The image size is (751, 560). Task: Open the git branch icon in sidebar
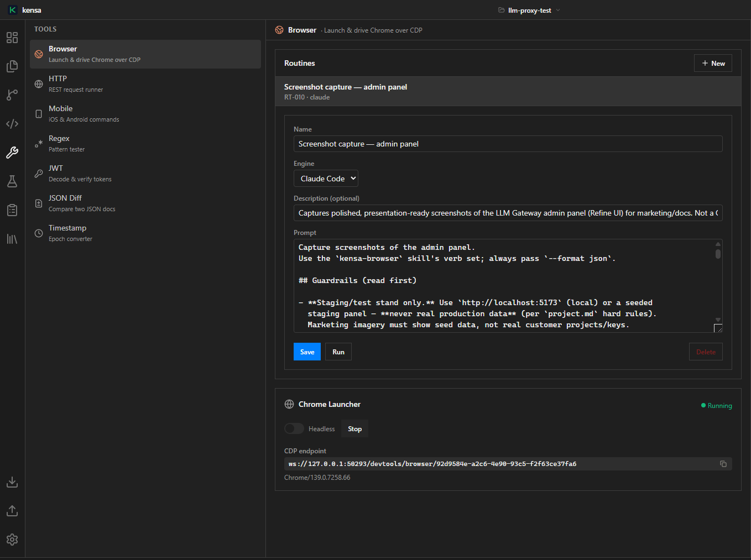pos(12,95)
